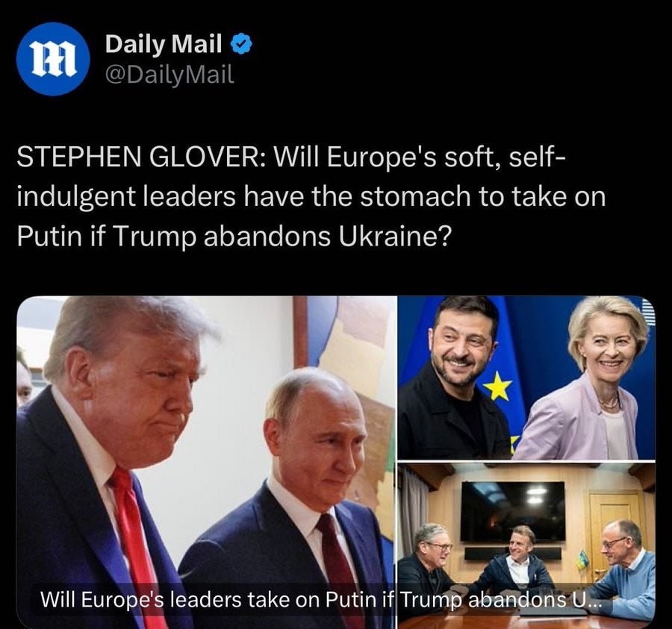Click the blue verified checkmark badge
Viewport: 672px width, 629px height.
(x=241, y=44)
